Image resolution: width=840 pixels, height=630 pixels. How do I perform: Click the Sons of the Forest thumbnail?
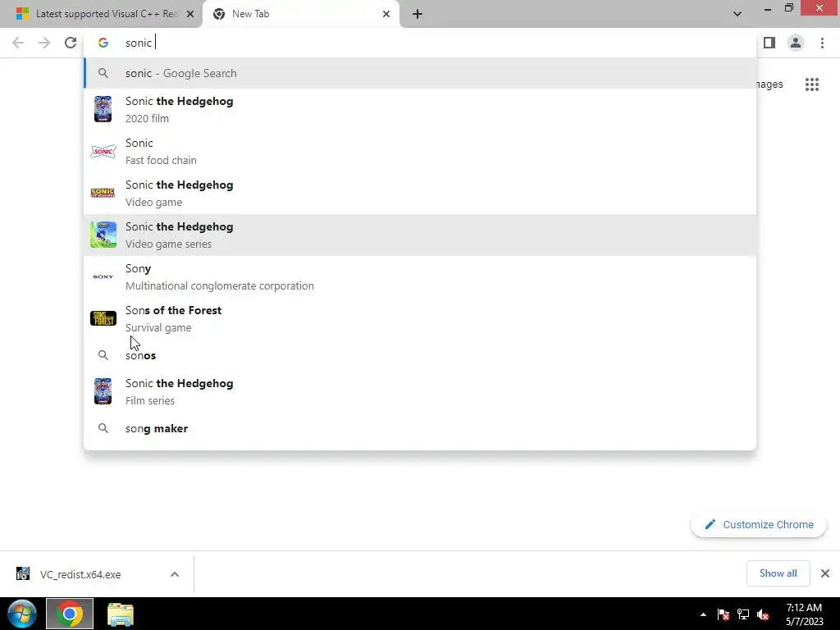tap(103, 318)
